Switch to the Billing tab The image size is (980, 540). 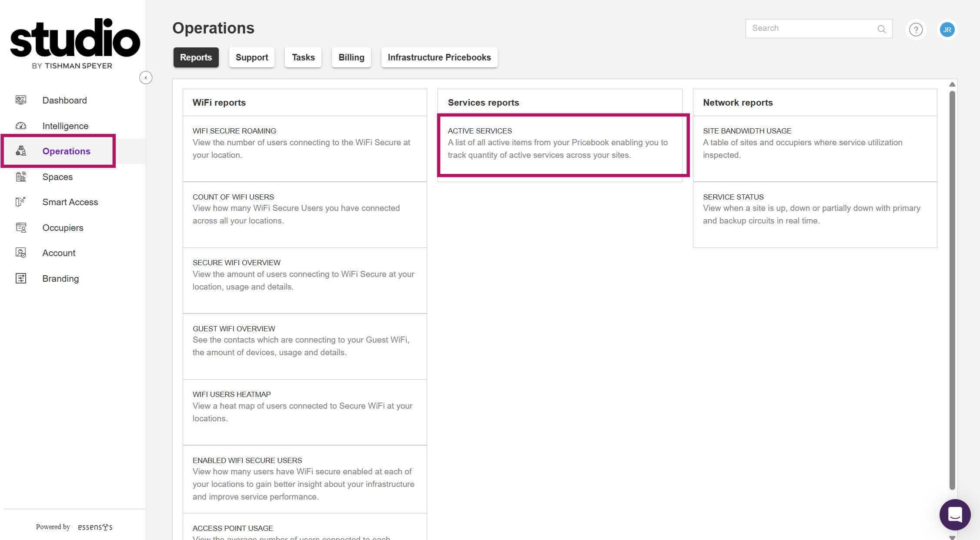[351, 57]
